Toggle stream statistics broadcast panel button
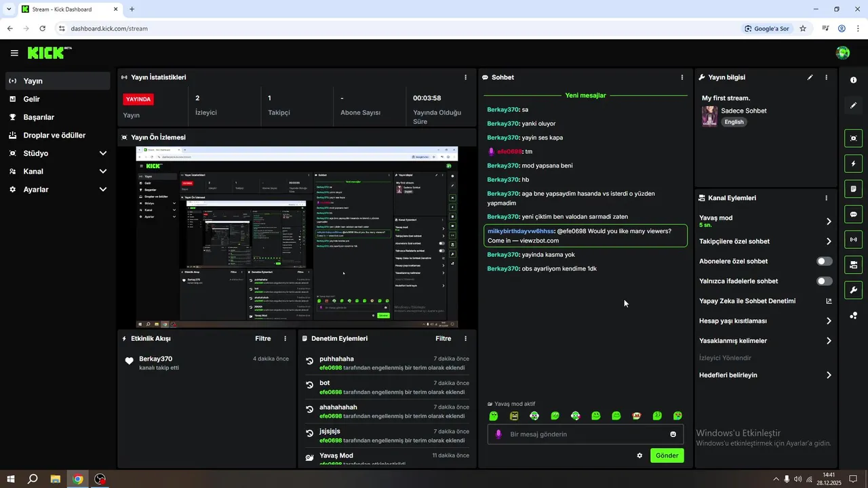Viewport: 868px width, 488px height. (x=853, y=239)
